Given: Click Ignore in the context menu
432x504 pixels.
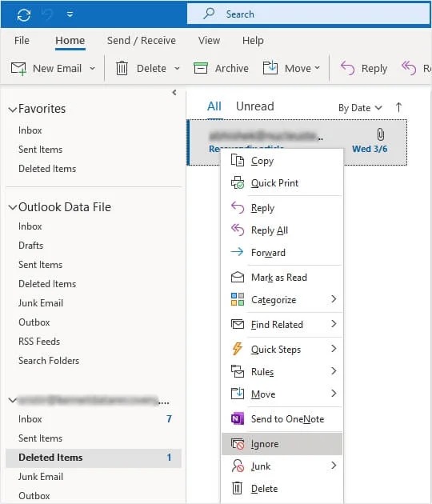Looking at the screenshot, I should (x=282, y=444).
